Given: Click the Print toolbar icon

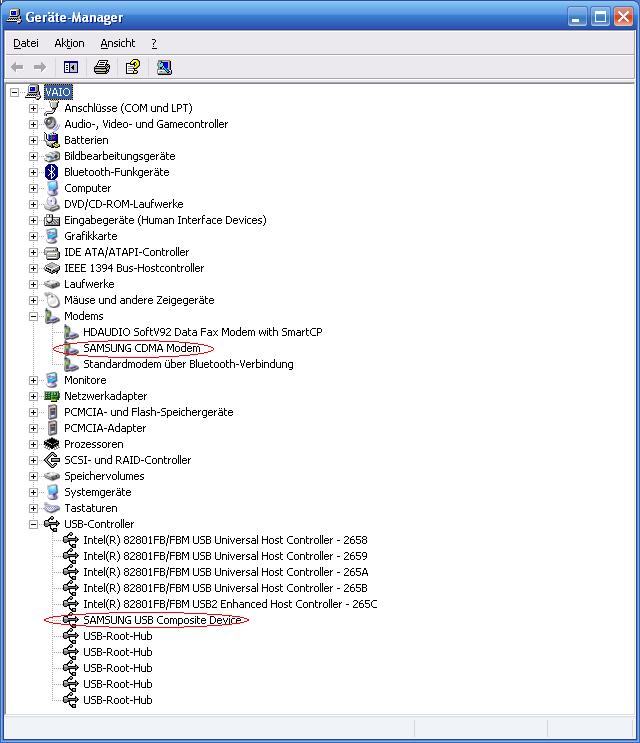Looking at the screenshot, I should click(x=102, y=67).
